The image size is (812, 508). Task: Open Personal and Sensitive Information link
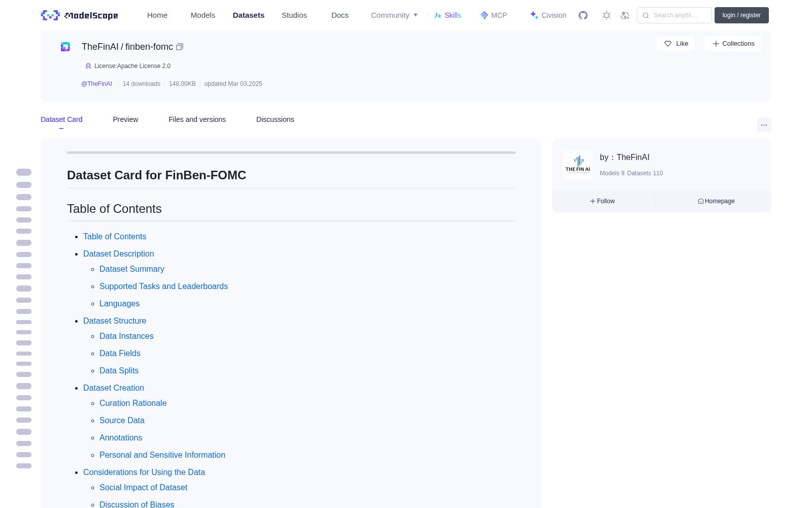162,455
